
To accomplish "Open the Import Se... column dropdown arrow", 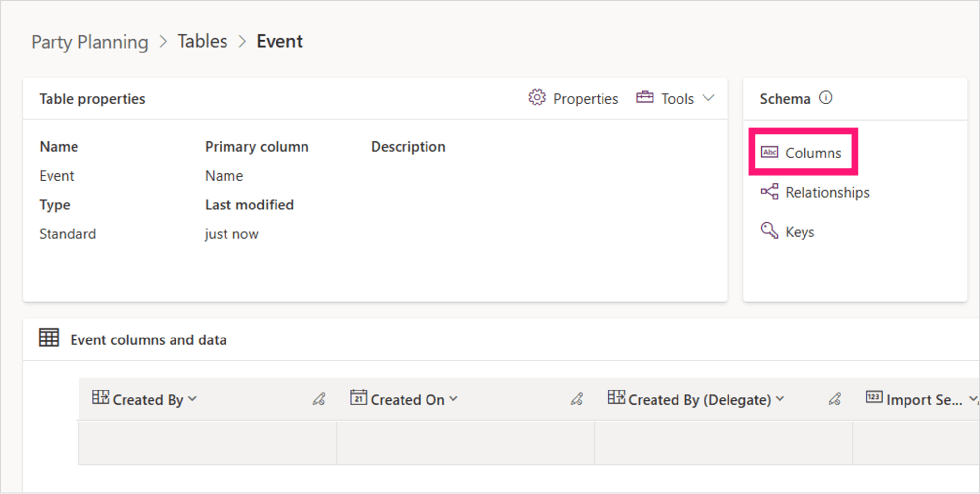I will (973, 399).
